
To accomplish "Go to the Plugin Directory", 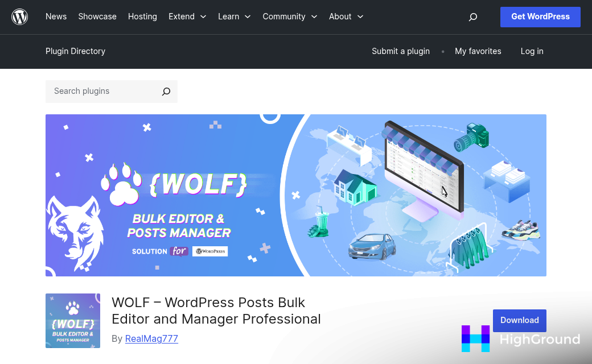I will tap(75, 51).
